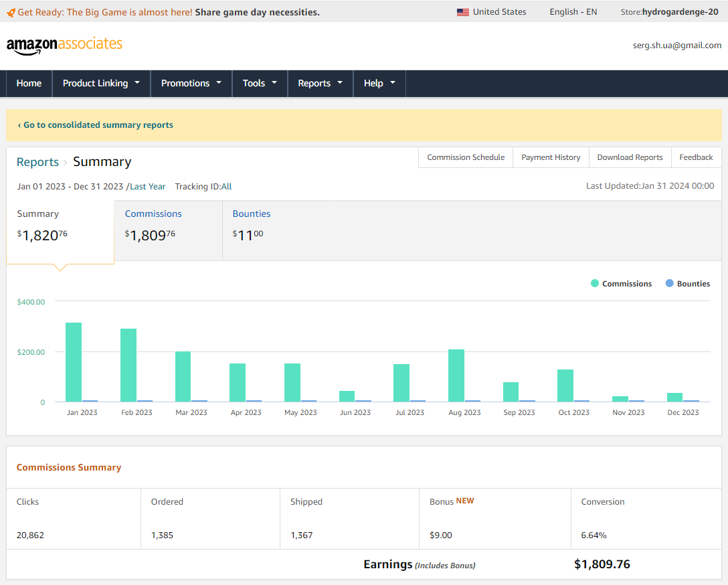The image size is (728, 585).
Task: Go to consolidated summary reports
Action: [x=95, y=125]
